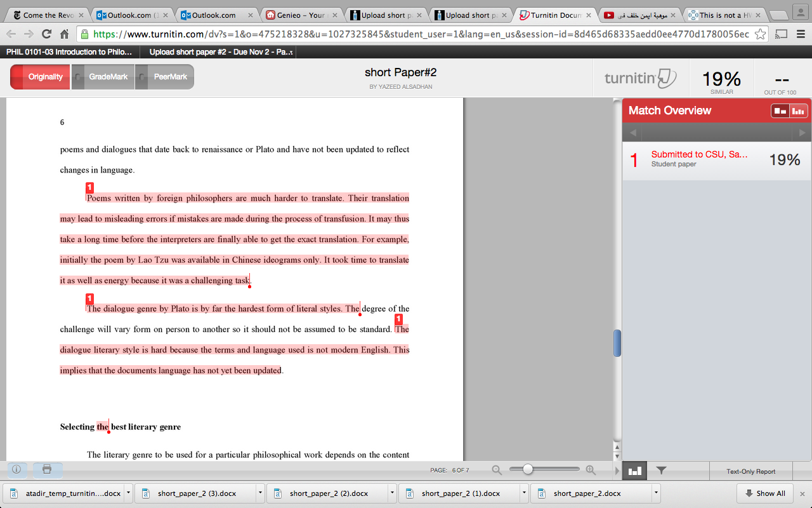
Task: Click the URL address bar
Action: click(x=422, y=34)
